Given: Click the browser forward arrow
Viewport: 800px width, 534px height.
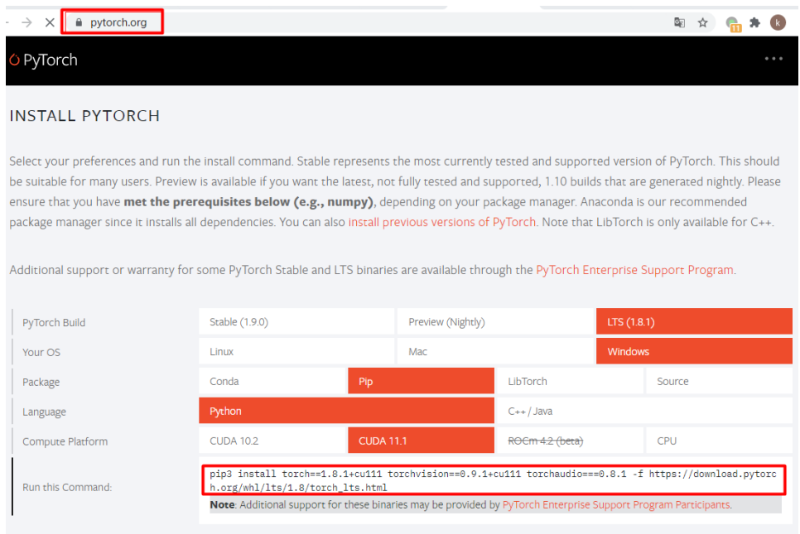Looking at the screenshot, I should pos(27,22).
